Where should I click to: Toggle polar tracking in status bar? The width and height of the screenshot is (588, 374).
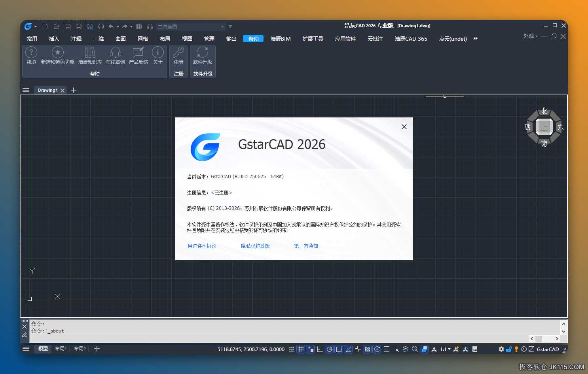[329, 349]
